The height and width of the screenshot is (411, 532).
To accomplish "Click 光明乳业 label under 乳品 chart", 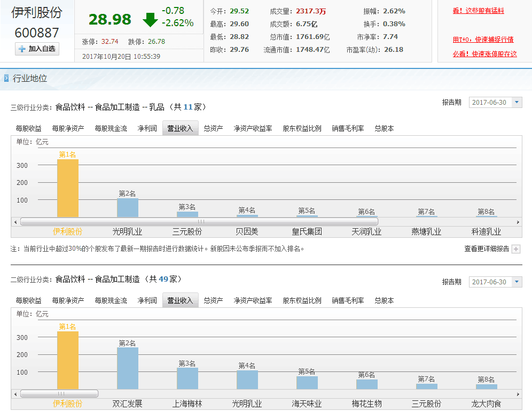I will click(x=127, y=232).
